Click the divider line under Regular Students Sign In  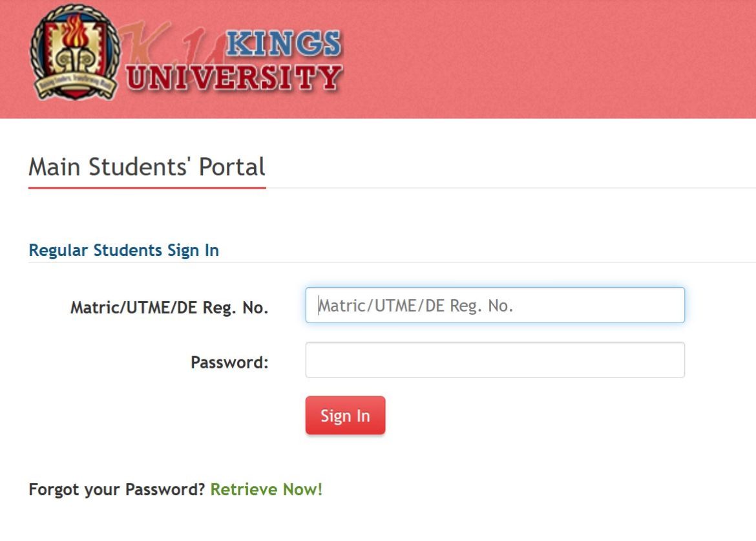coord(452,263)
